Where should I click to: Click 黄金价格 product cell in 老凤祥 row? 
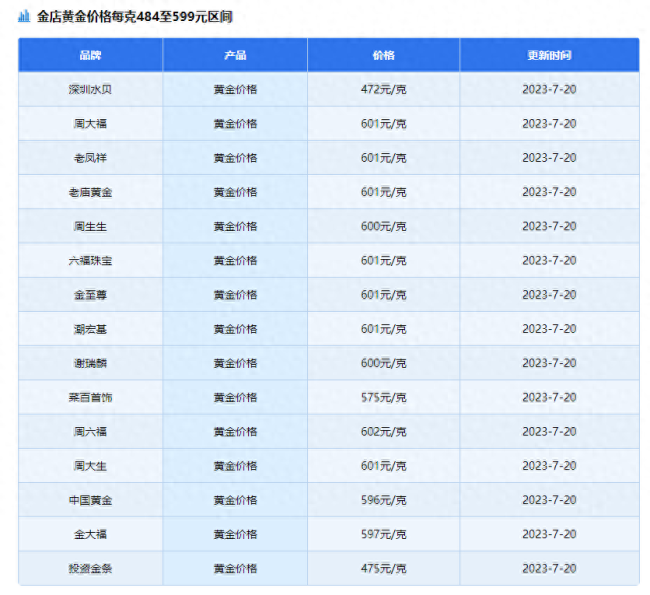pyautogui.click(x=235, y=158)
